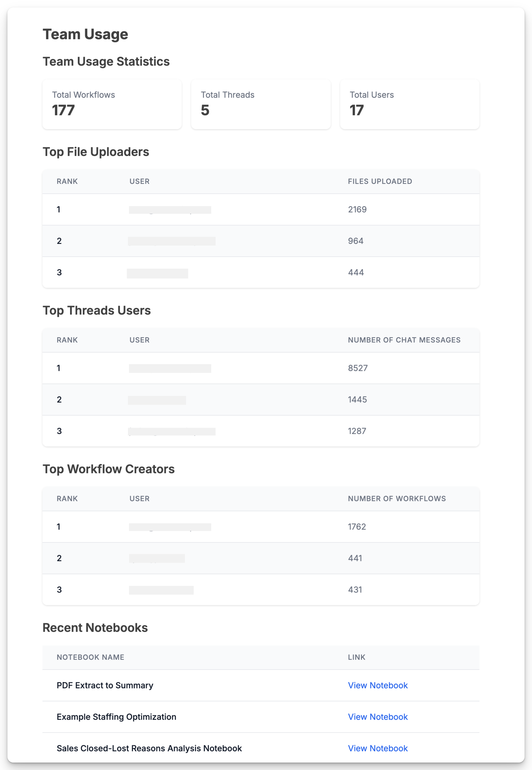Click the Total Threads stat card
The height and width of the screenshot is (770, 532).
click(x=261, y=104)
